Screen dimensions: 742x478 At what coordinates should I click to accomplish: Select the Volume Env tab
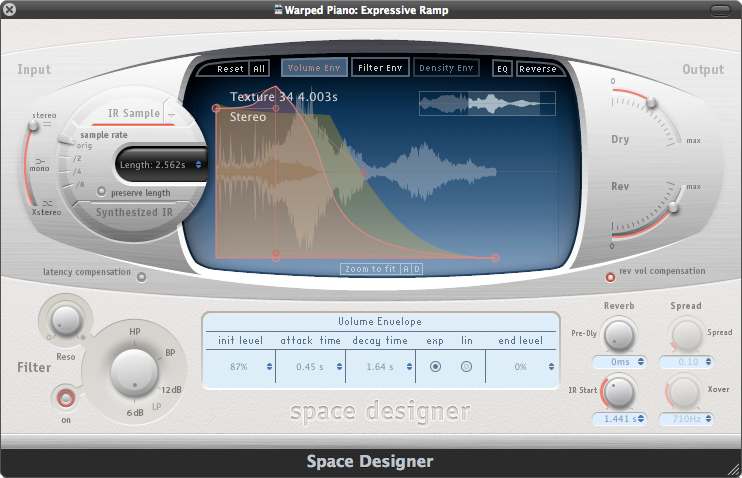click(314, 68)
